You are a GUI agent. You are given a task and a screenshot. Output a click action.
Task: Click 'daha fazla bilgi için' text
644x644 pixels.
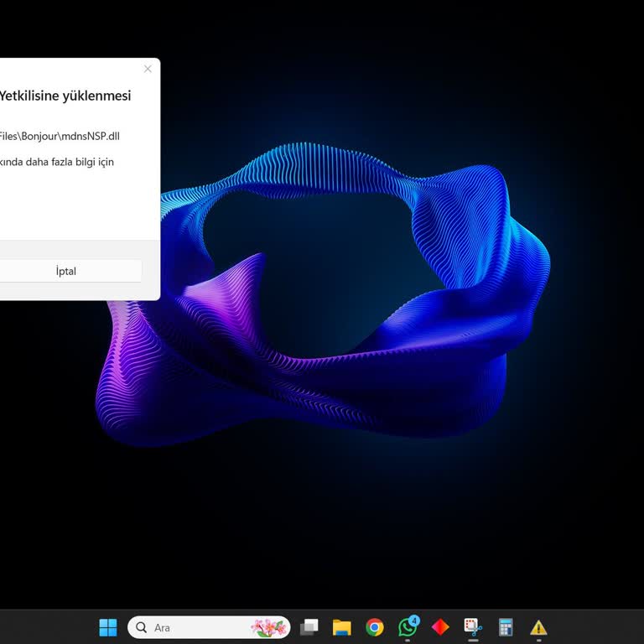click(x=70, y=162)
